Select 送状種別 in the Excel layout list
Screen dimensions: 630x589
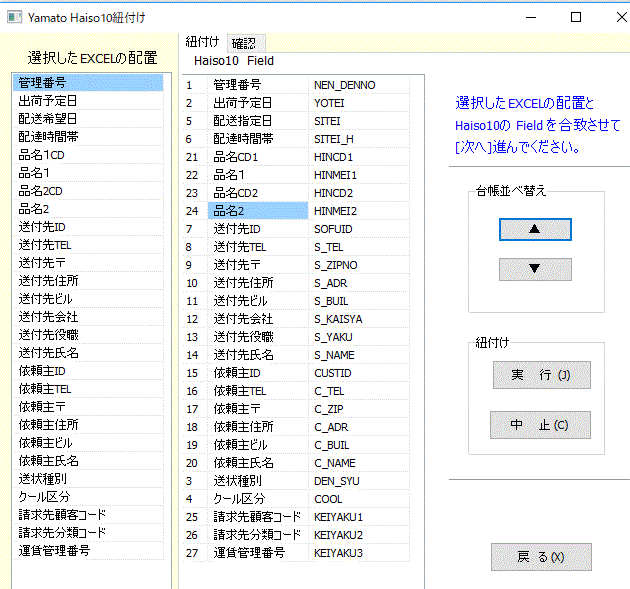(x=88, y=479)
